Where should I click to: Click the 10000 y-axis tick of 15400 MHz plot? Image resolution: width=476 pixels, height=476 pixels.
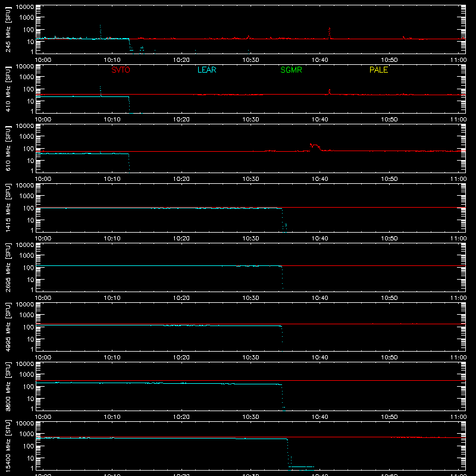pos(25,424)
